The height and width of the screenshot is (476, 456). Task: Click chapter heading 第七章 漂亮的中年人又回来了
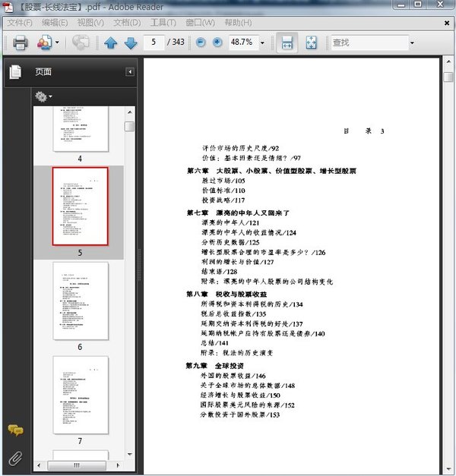click(x=238, y=213)
